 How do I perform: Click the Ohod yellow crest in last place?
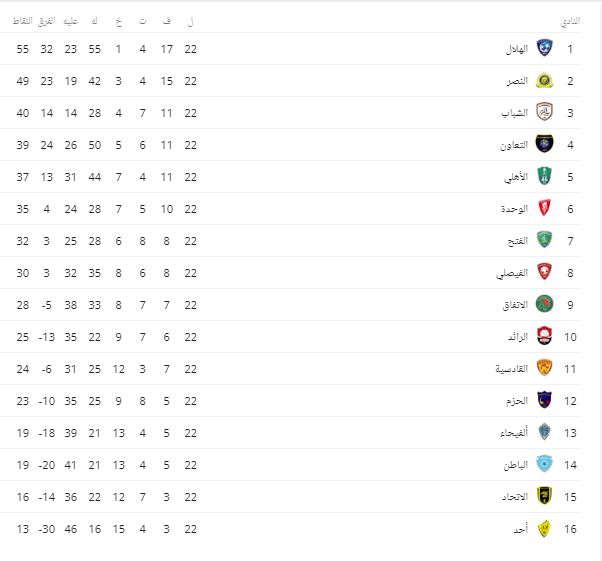tap(544, 529)
